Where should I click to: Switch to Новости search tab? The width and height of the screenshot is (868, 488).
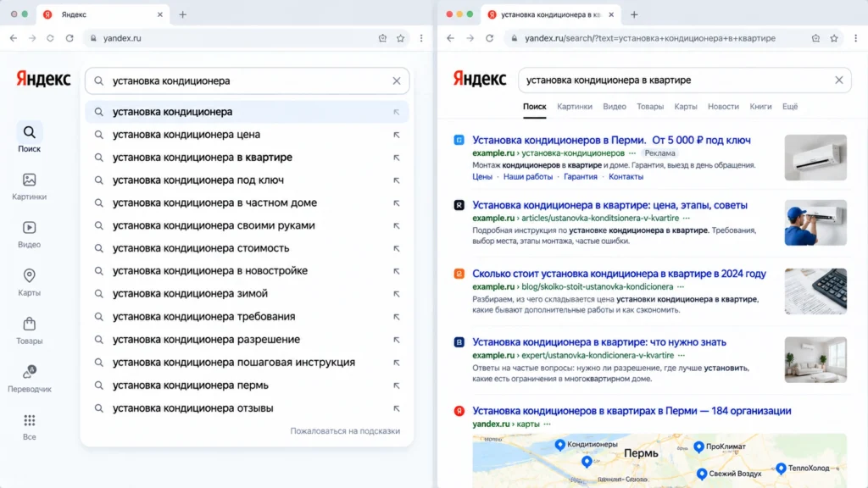click(x=723, y=106)
